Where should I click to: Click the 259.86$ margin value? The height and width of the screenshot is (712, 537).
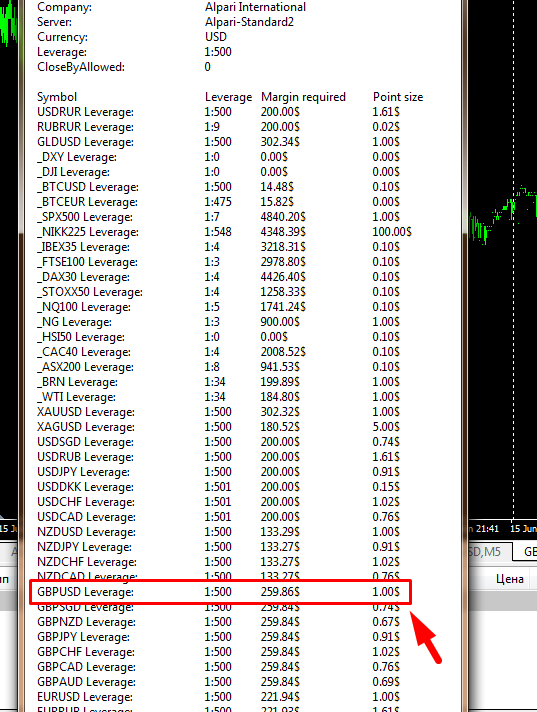coord(280,592)
